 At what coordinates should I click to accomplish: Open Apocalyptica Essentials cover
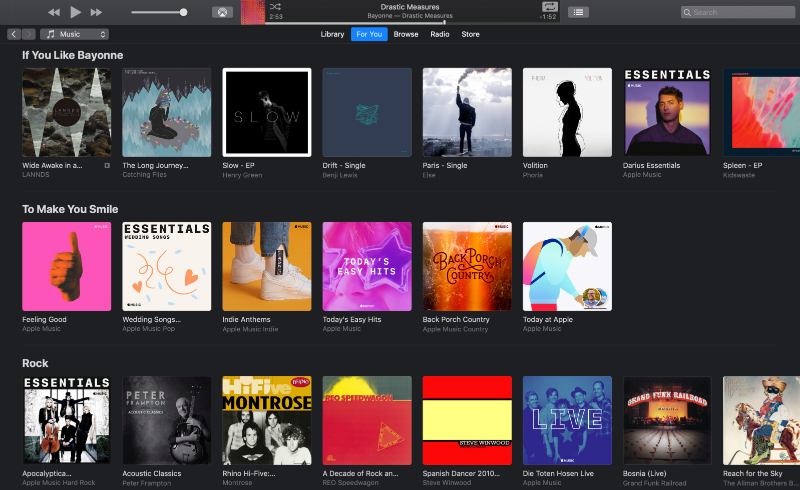pos(66,421)
